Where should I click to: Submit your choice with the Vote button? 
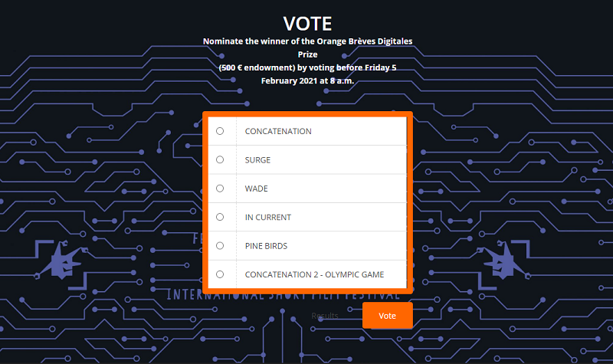point(387,316)
